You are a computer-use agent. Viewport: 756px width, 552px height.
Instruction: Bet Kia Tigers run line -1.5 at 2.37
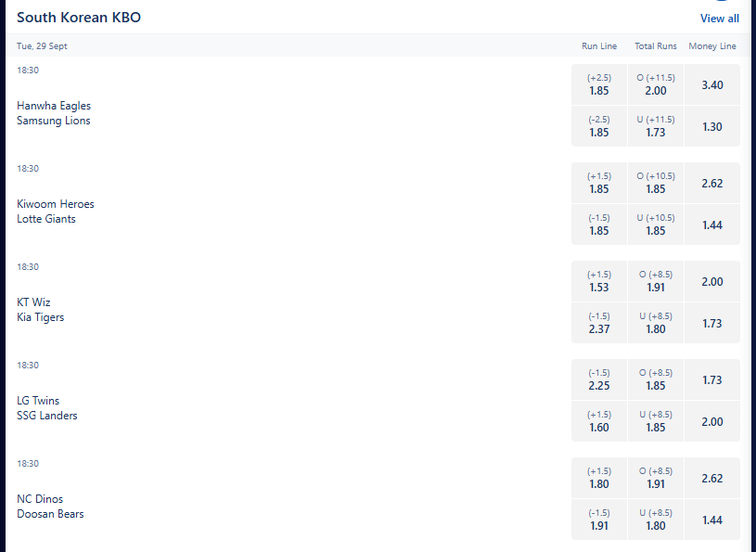599,323
